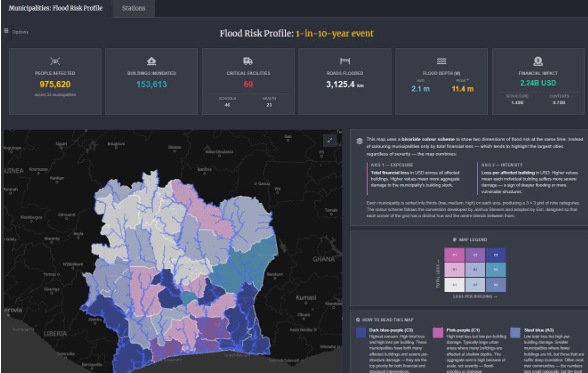Click the 153,613 buildings inundated value

[x=152, y=84]
